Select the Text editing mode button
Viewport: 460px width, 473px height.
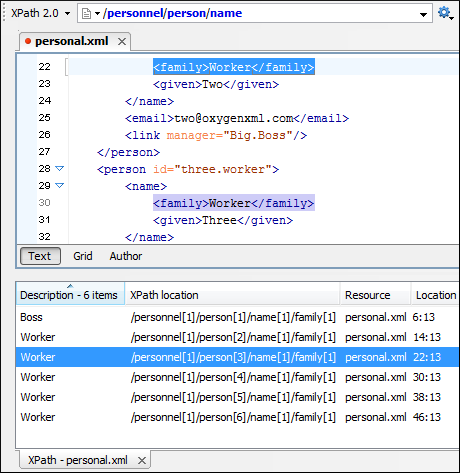point(40,256)
